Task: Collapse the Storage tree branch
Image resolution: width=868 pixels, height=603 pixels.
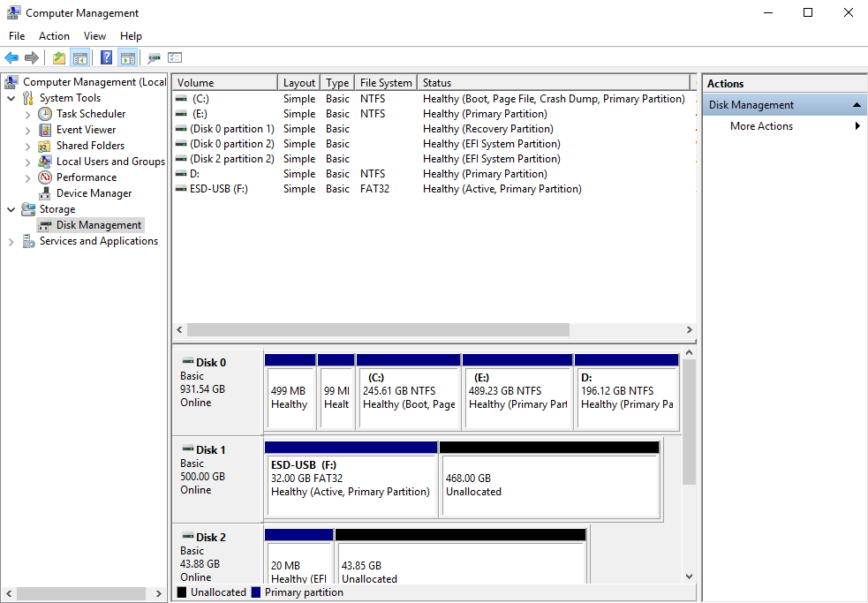Action: [x=11, y=208]
